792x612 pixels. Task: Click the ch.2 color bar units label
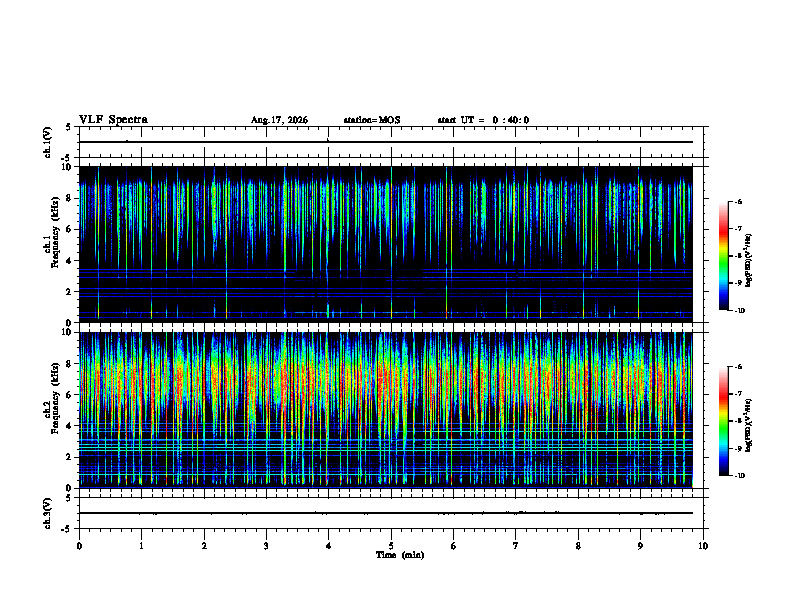coord(749,426)
